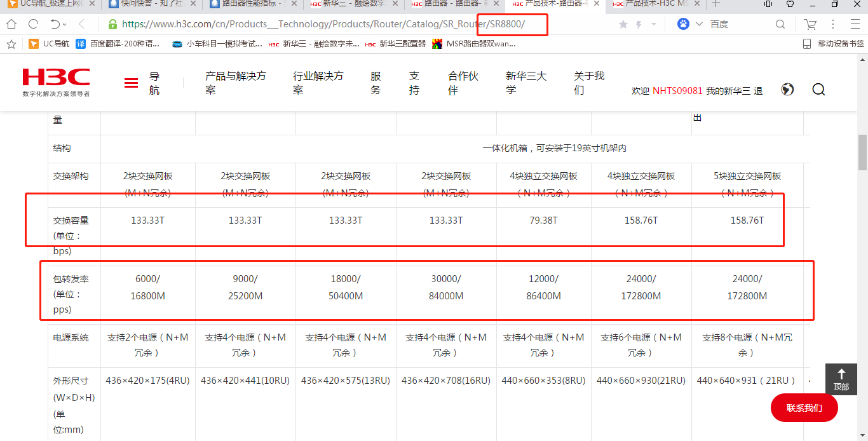The image size is (868, 441).
Task: Click the red 联系我们 button
Action: (x=804, y=408)
